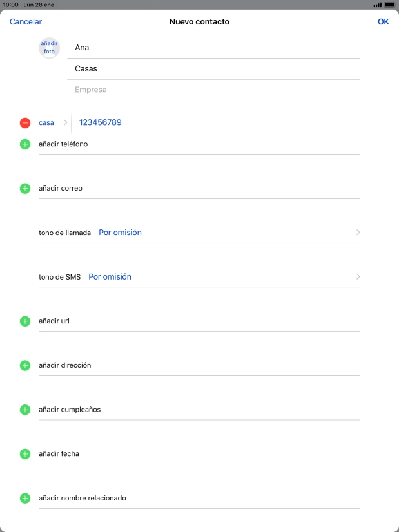The image size is (399, 532).
Task: Tap the añadir foto circle
Action: pyautogui.click(x=50, y=48)
